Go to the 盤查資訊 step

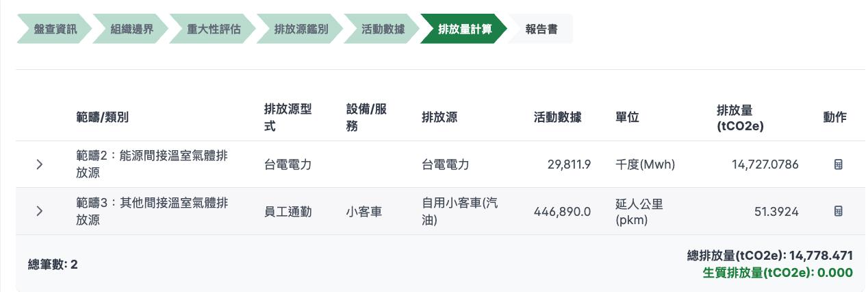tap(55, 29)
